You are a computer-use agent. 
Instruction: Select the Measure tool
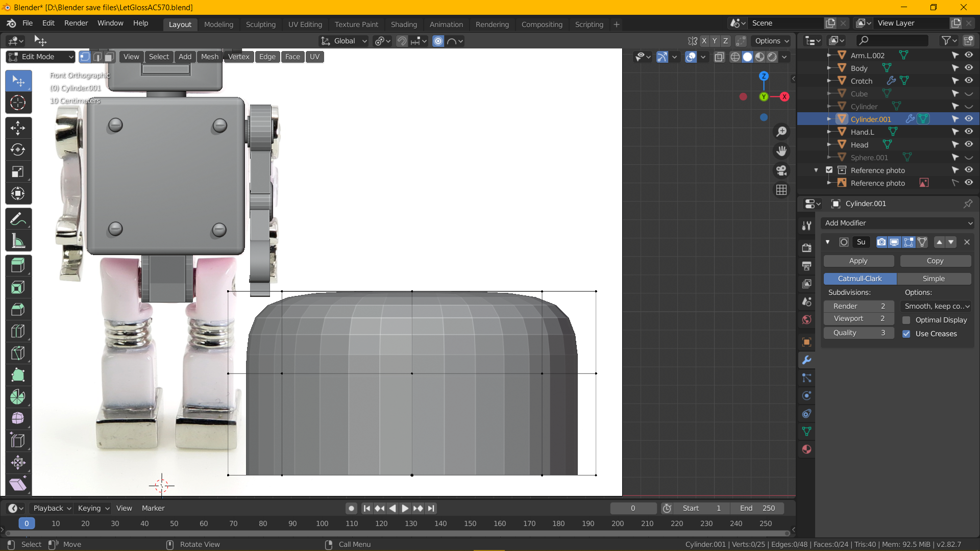point(18,241)
